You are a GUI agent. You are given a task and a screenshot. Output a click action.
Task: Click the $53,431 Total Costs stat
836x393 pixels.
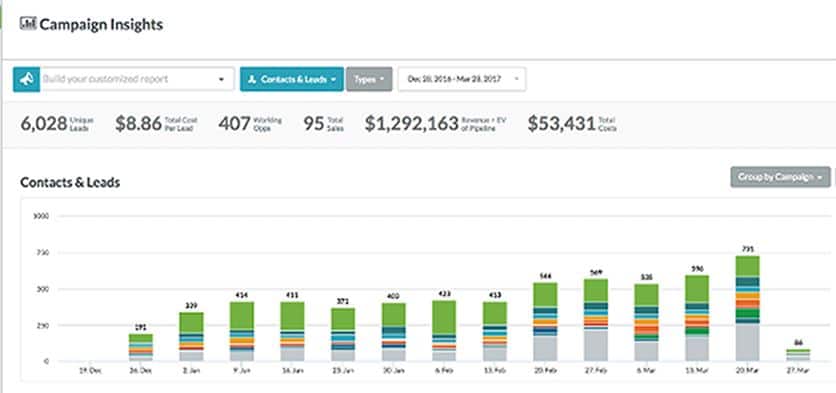coord(573,124)
